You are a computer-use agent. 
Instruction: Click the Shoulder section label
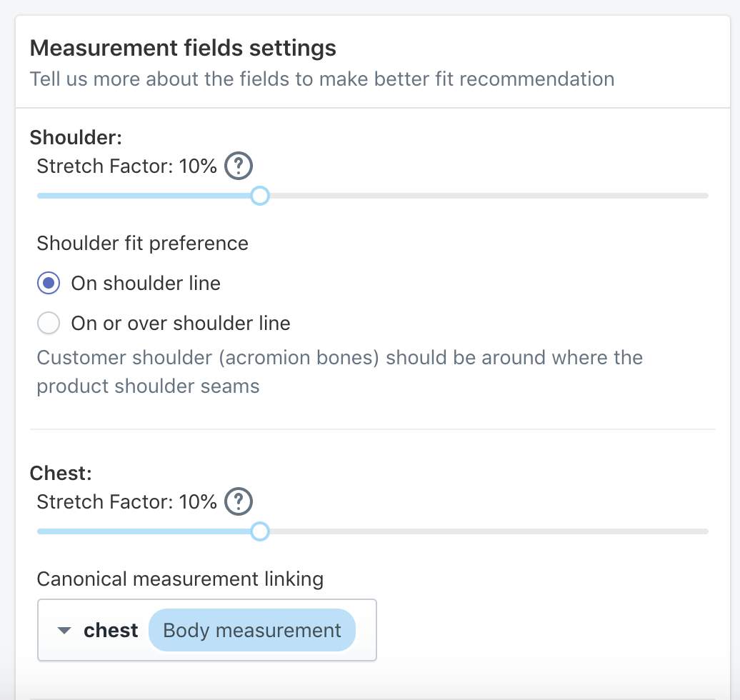(x=74, y=137)
